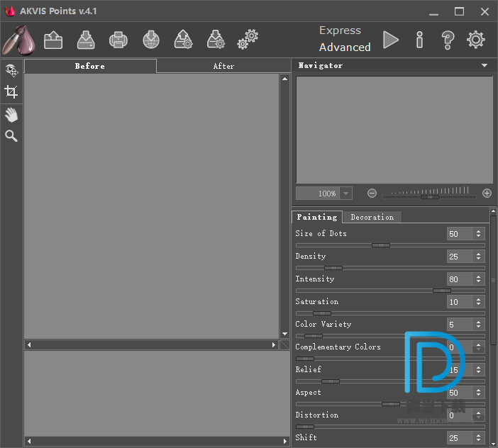Zoom in with the plus button
This screenshot has height=448, width=498.
pyautogui.click(x=487, y=194)
